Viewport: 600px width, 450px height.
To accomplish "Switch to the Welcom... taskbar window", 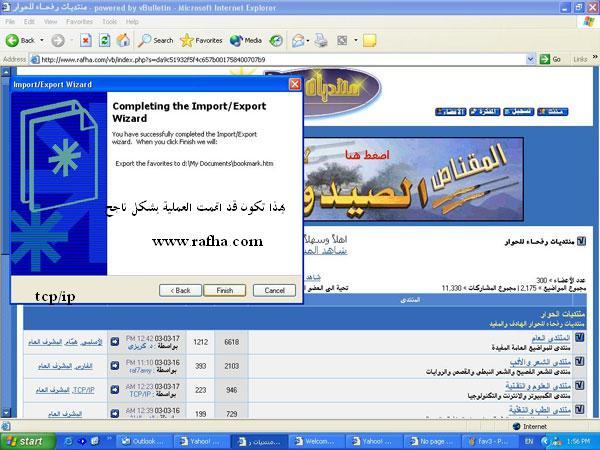I will (316, 442).
